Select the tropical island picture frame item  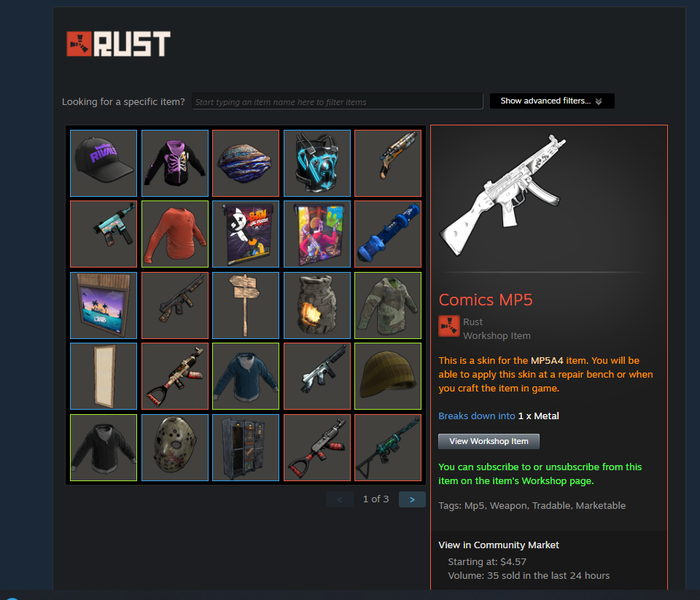point(104,305)
